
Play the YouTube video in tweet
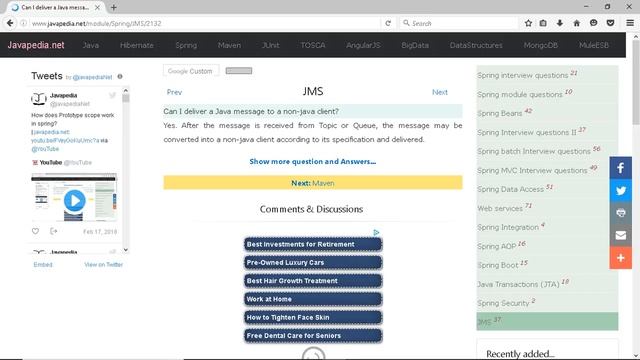tap(74, 200)
